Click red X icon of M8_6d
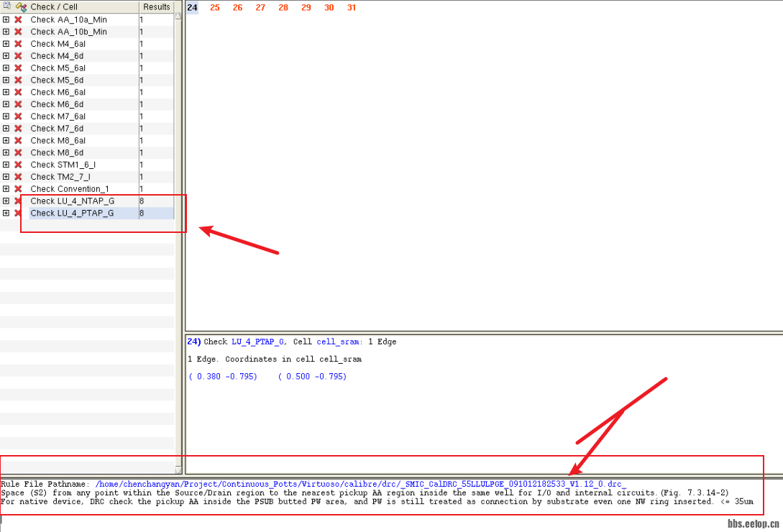 click(18, 152)
